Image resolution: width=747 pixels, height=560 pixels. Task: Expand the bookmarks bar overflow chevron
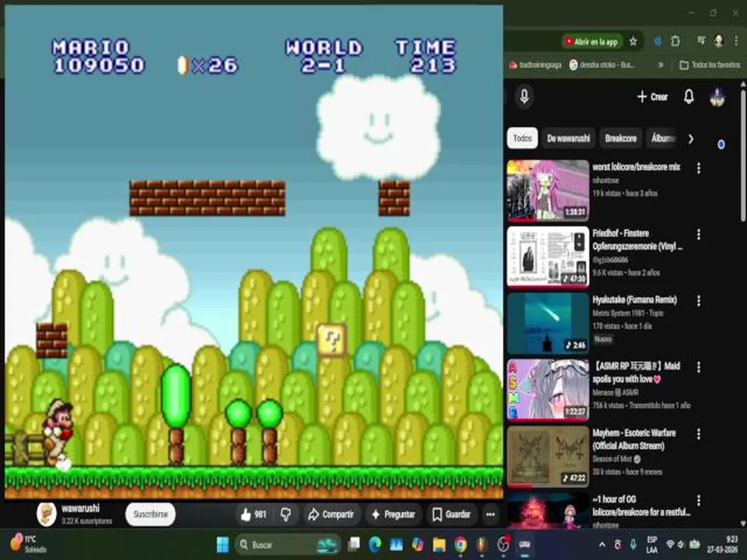(661, 65)
